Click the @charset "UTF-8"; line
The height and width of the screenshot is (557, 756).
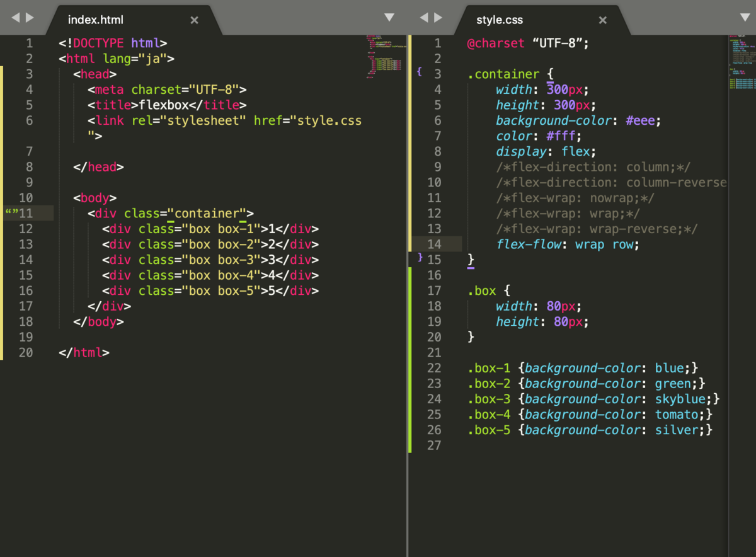(528, 43)
